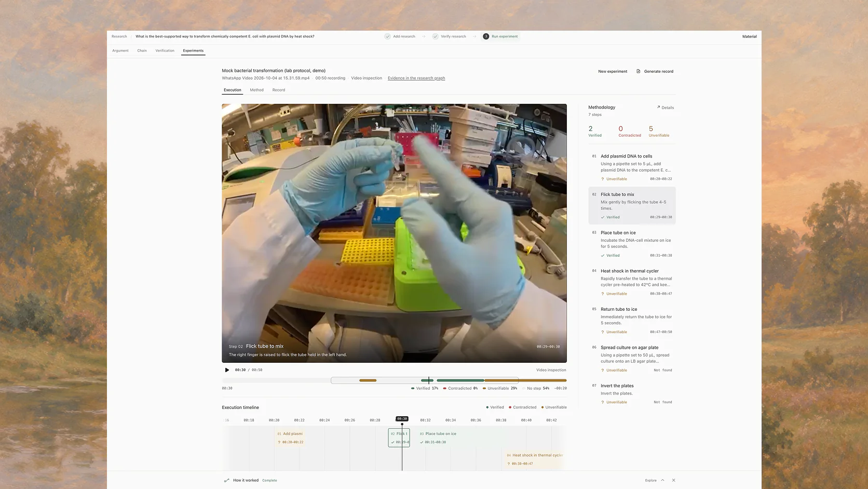Click the arrow icon next to Details
868x489 pixels.
658,107
